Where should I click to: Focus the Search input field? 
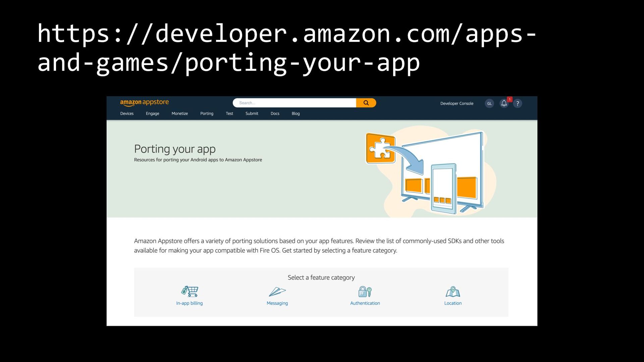pyautogui.click(x=294, y=103)
